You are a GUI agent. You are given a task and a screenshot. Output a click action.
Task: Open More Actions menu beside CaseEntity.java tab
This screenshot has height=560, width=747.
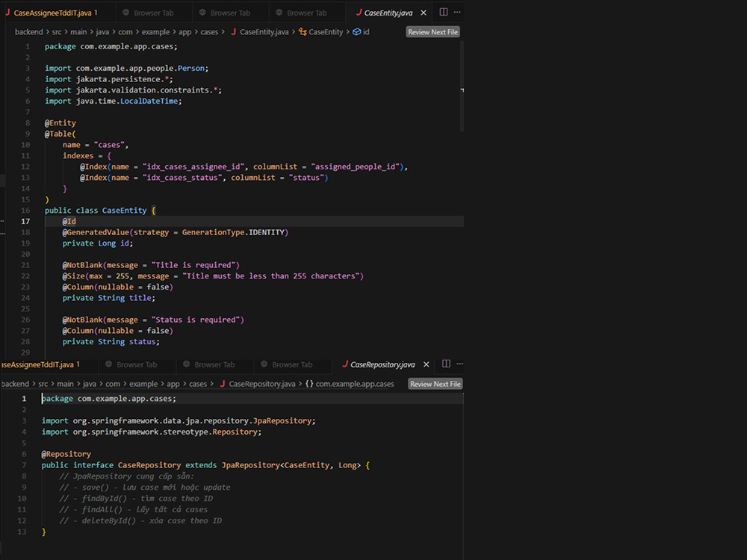coord(457,12)
